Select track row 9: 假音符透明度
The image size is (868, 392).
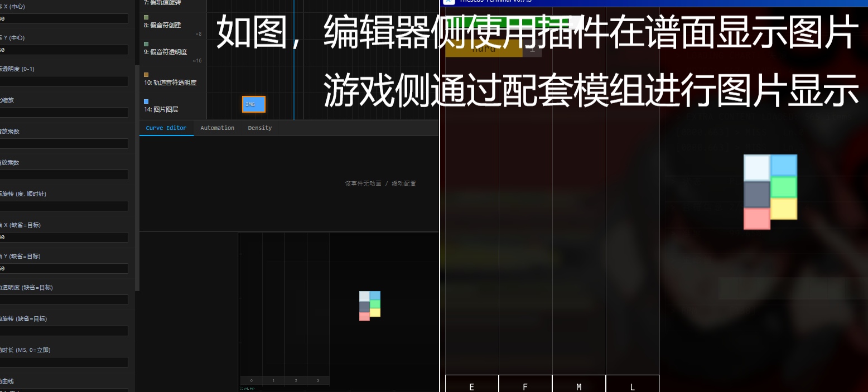173,52
